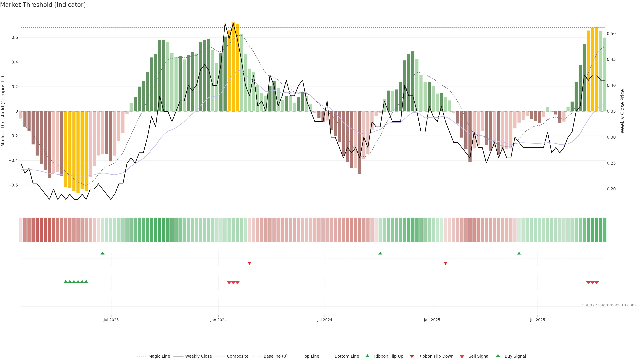The image size is (644, 362).
Task: Click the Jan 2024 axis label
Action: 218,320
